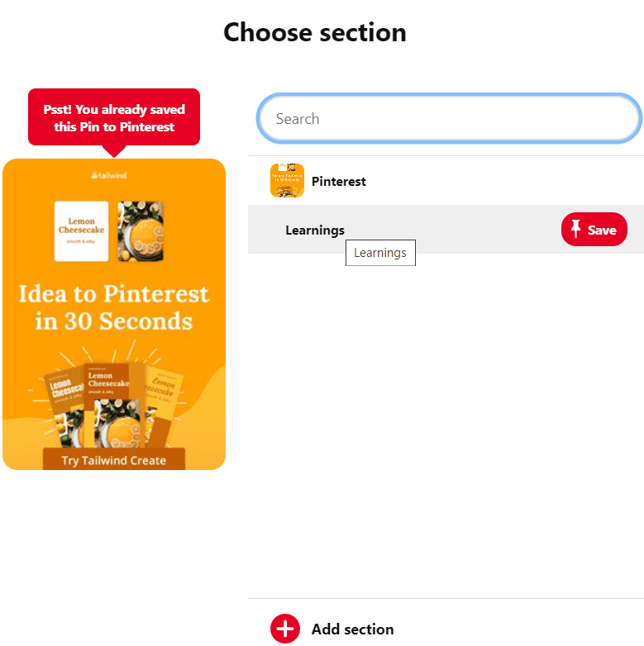
Task: Click the tailwind logo on the pin
Action: [x=109, y=175]
